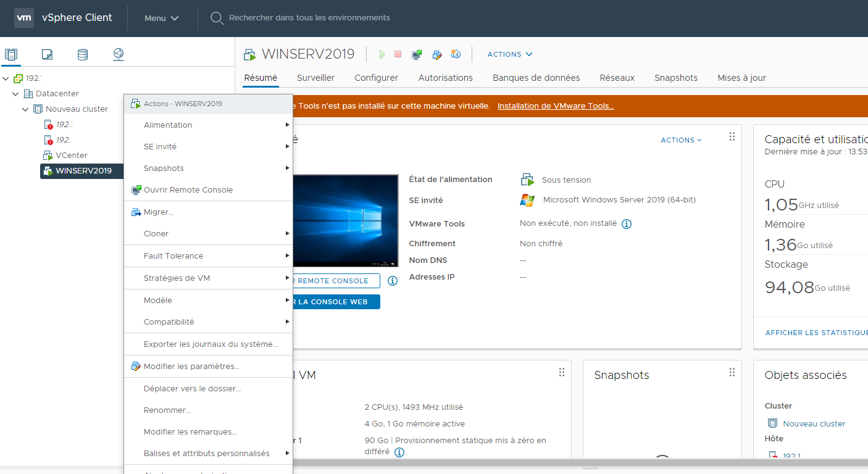Click the blue Console Web button
The image size is (868, 474).
336,302
